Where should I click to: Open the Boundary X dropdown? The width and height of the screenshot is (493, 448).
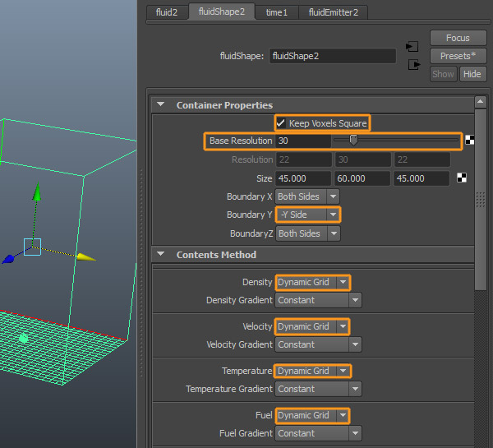[x=307, y=196]
